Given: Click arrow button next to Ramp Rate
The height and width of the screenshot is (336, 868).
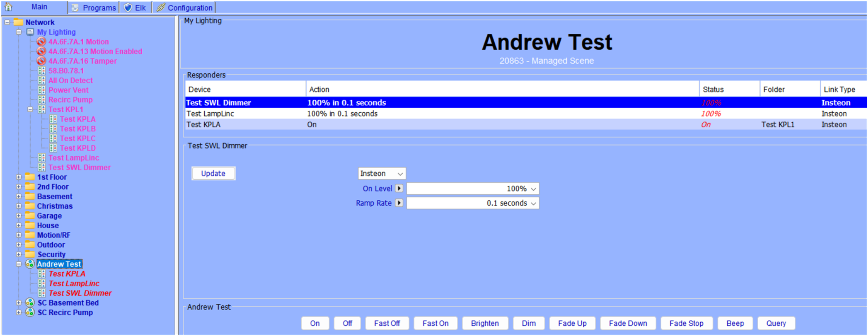Looking at the screenshot, I should click(399, 203).
